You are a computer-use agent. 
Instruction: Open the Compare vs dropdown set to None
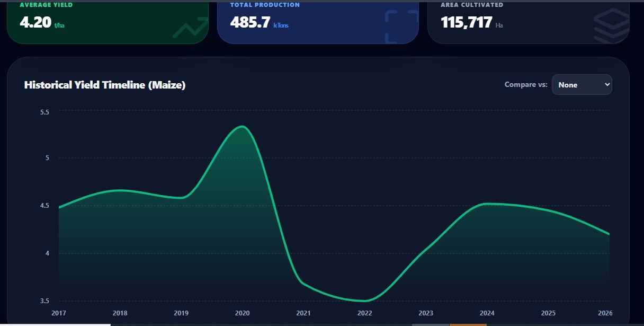tap(582, 85)
